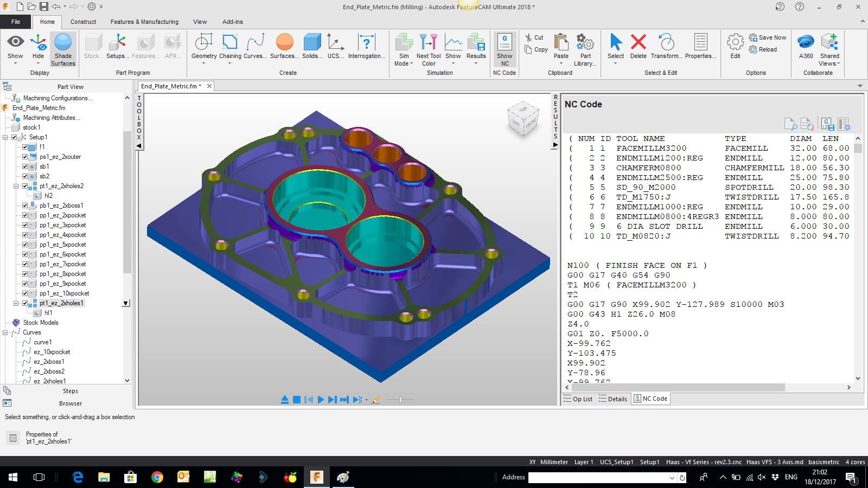Open the Solids tool

312,47
